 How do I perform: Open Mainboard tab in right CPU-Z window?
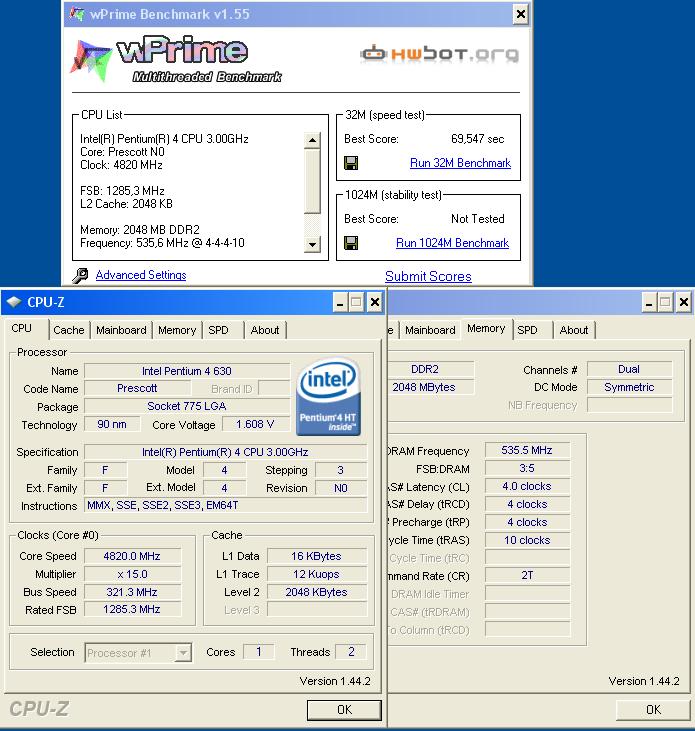pyautogui.click(x=430, y=330)
